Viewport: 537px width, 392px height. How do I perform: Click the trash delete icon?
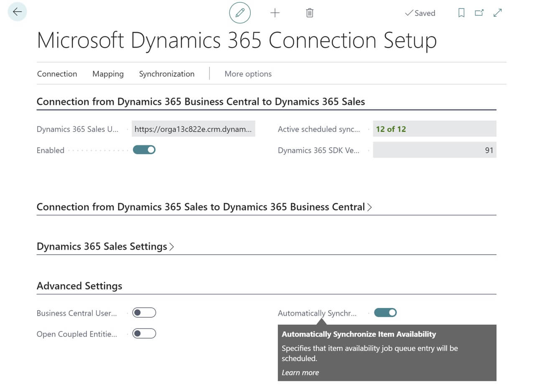coord(310,13)
